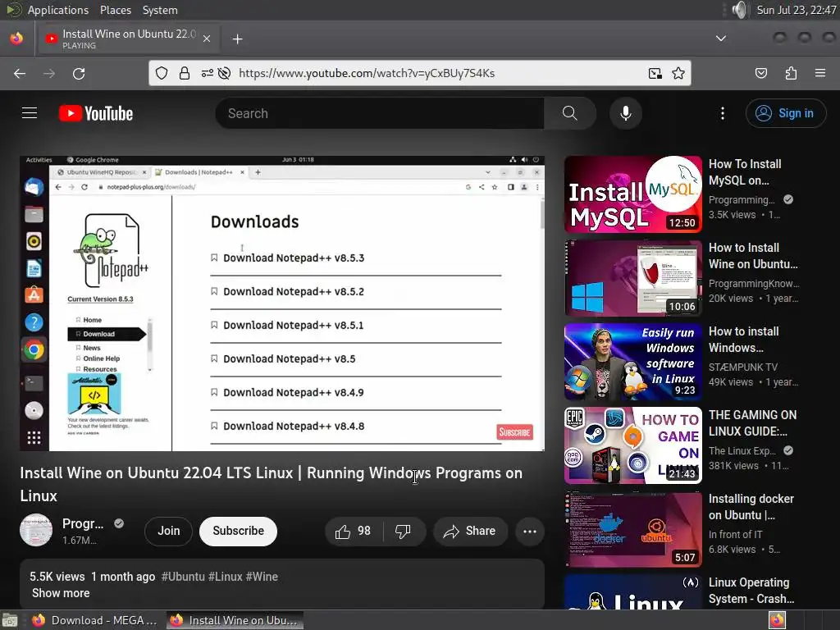The height and width of the screenshot is (630, 840).
Task: Open the ProgrammingKnowledge channel avatar
Action: [36, 531]
